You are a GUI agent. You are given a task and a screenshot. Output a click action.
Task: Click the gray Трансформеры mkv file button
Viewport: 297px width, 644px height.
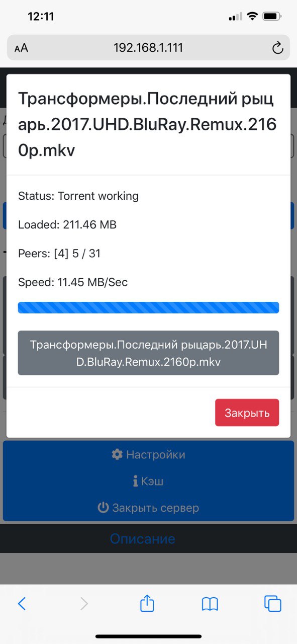tap(148, 353)
